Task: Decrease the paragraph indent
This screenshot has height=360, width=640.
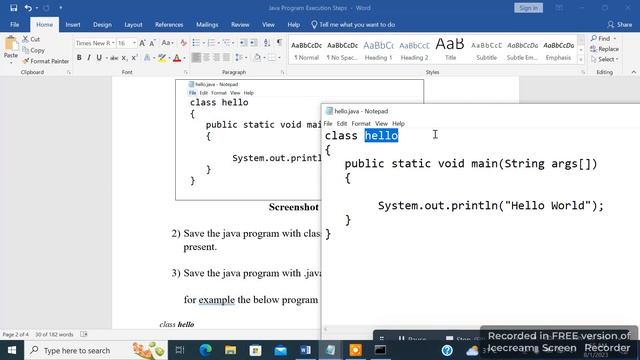Action: pos(243,43)
